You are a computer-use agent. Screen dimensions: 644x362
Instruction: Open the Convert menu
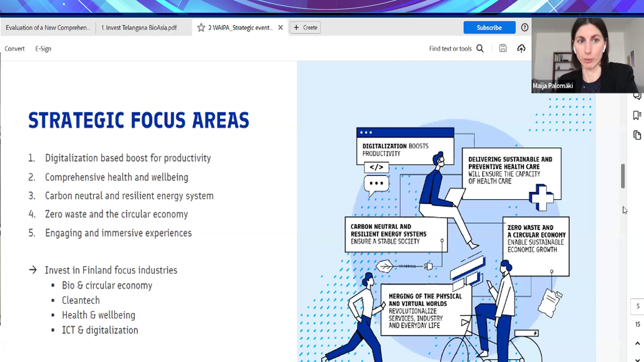[14, 49]
